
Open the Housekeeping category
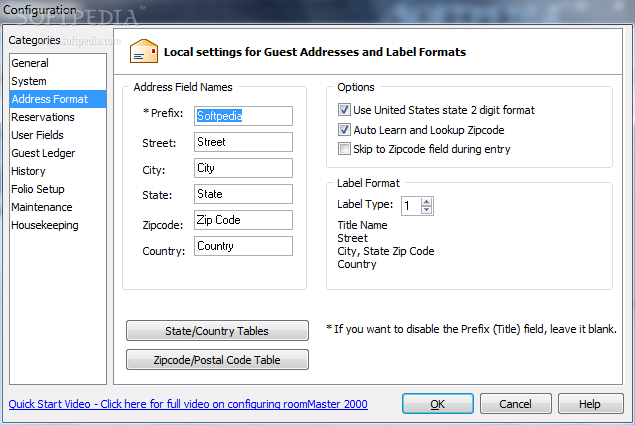(58, 225)
